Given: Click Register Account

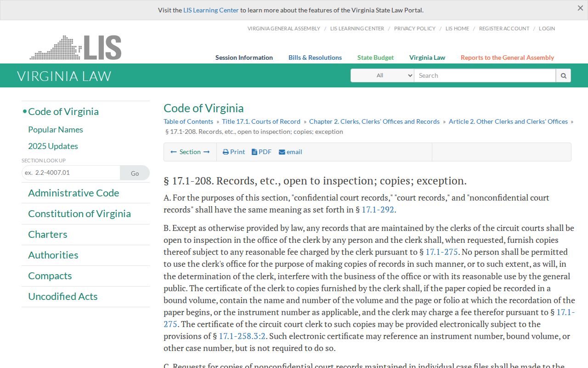Looking at the screenshot, I should (504, 29).
